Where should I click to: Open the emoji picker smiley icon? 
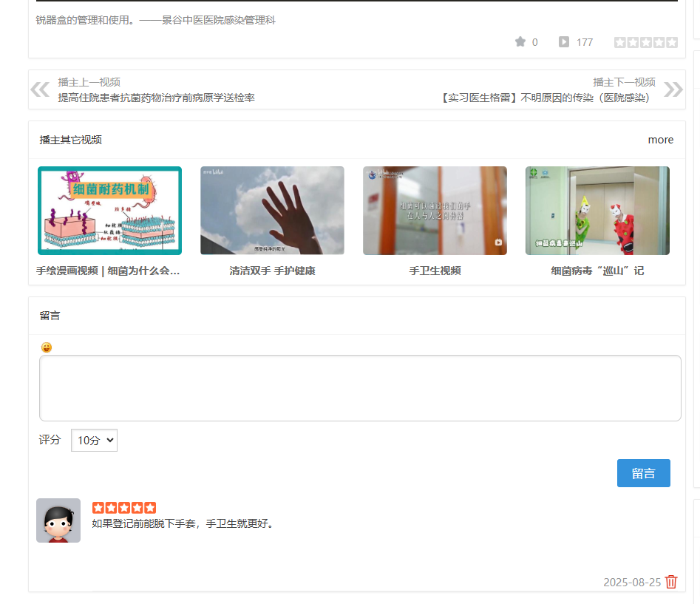(47, 346)
